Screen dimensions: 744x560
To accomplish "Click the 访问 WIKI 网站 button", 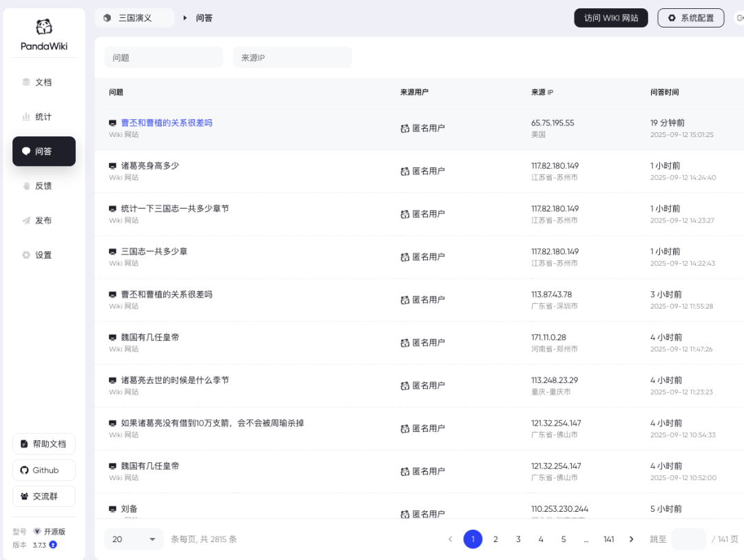I will click(610, 18).
